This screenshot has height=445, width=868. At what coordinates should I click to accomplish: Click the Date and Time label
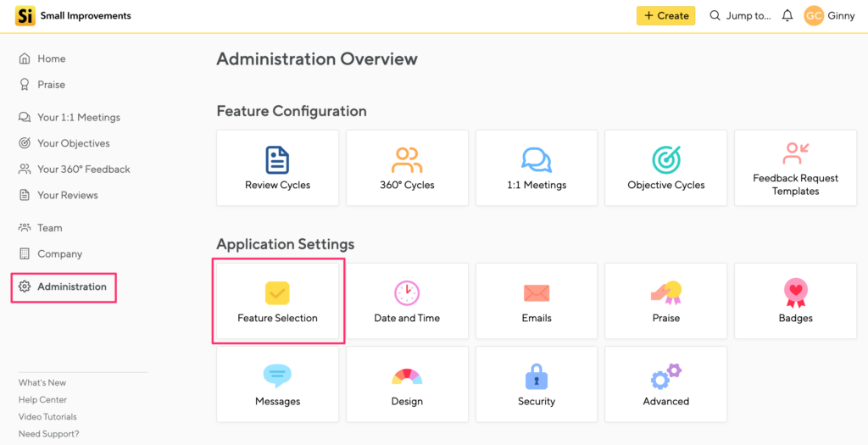[407, 318]
